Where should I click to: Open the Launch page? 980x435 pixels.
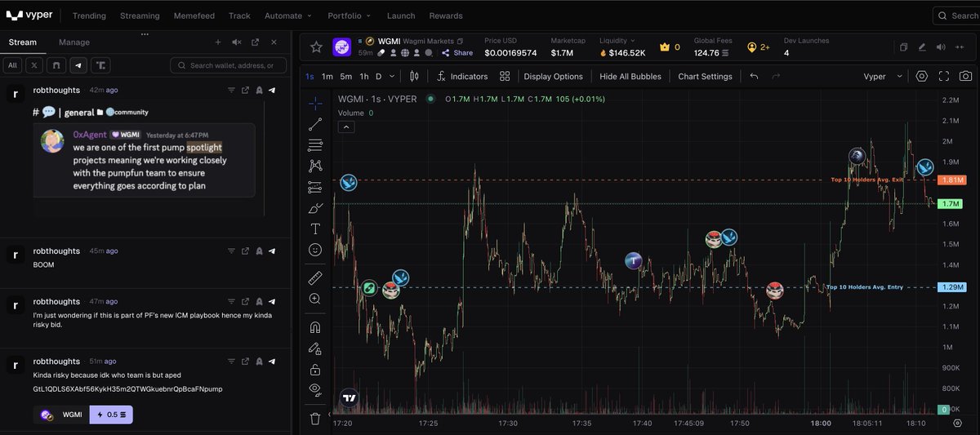[x=400, y=16]
